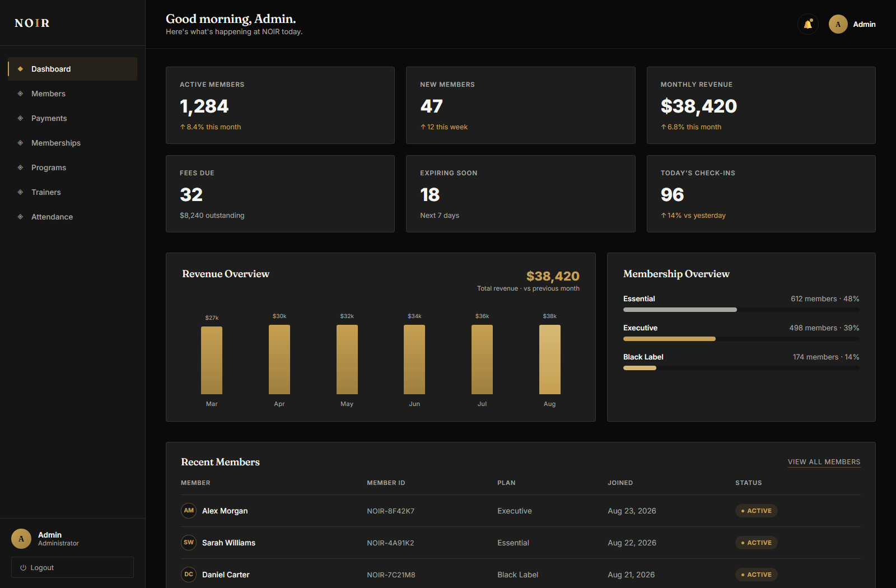Click the sidebar footer Admin avatar
This screenshot has width=896, height=588.
21,539
